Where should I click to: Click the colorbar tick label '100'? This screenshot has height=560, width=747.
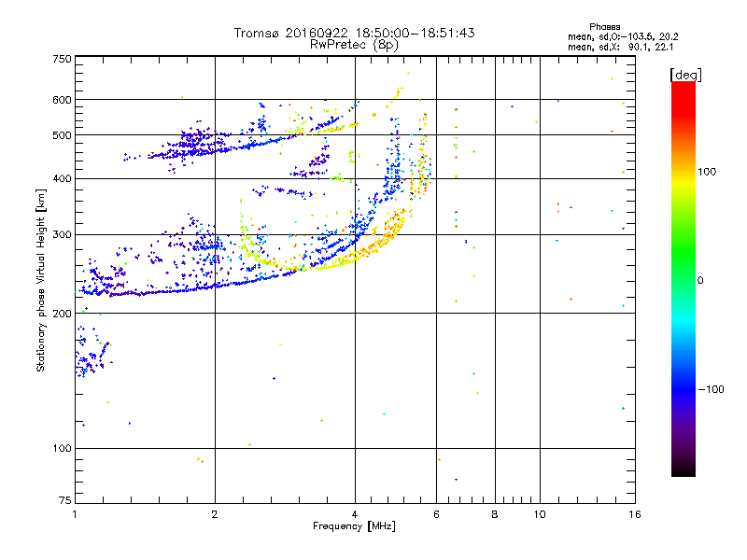pos(707,172)
